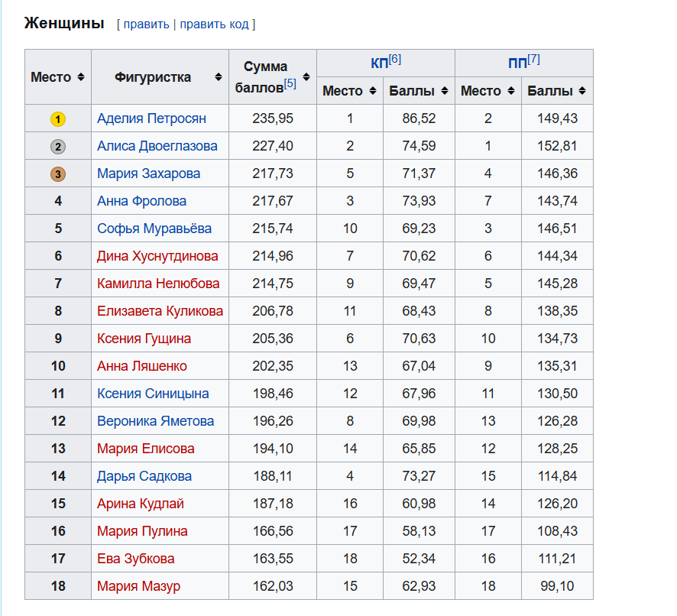Sort by Баллы under КП

point(444,91)
